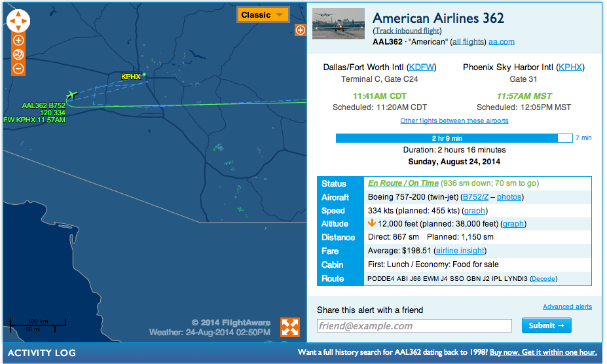
Task: Click the downward altitude arrow icon
Action: 372,223
